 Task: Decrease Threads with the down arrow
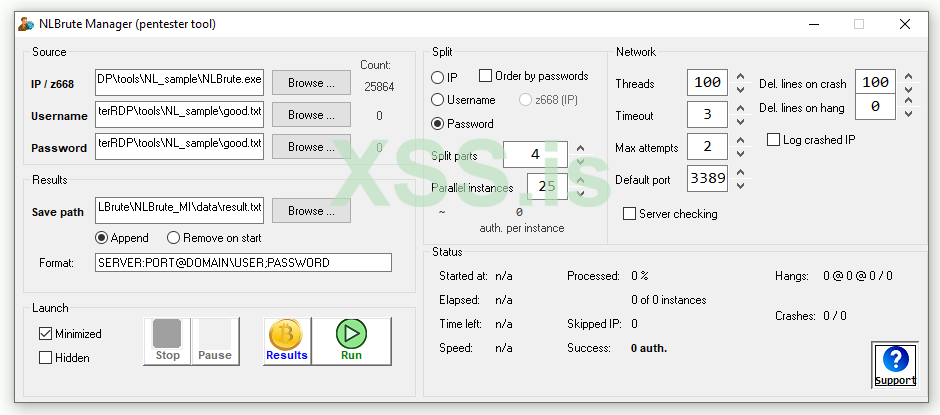(x=740, y=89)
